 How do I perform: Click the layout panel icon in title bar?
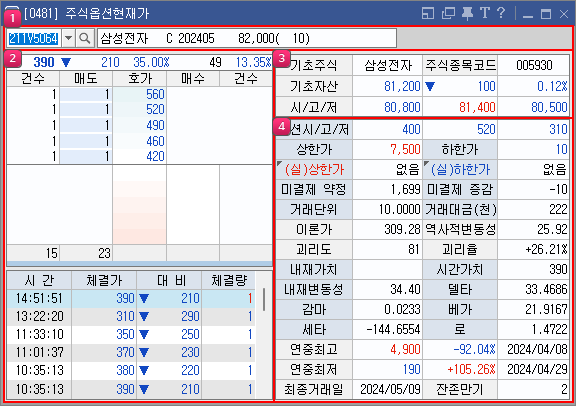(428, 13)
